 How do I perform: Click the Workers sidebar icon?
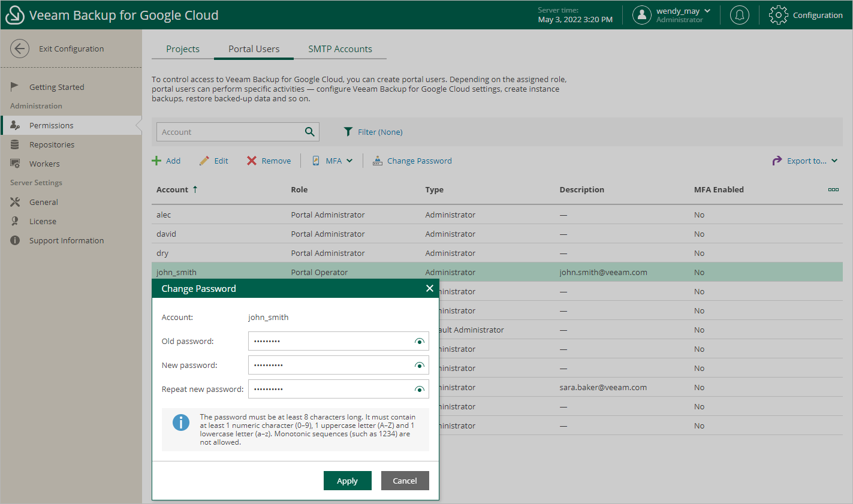[15, 164]
